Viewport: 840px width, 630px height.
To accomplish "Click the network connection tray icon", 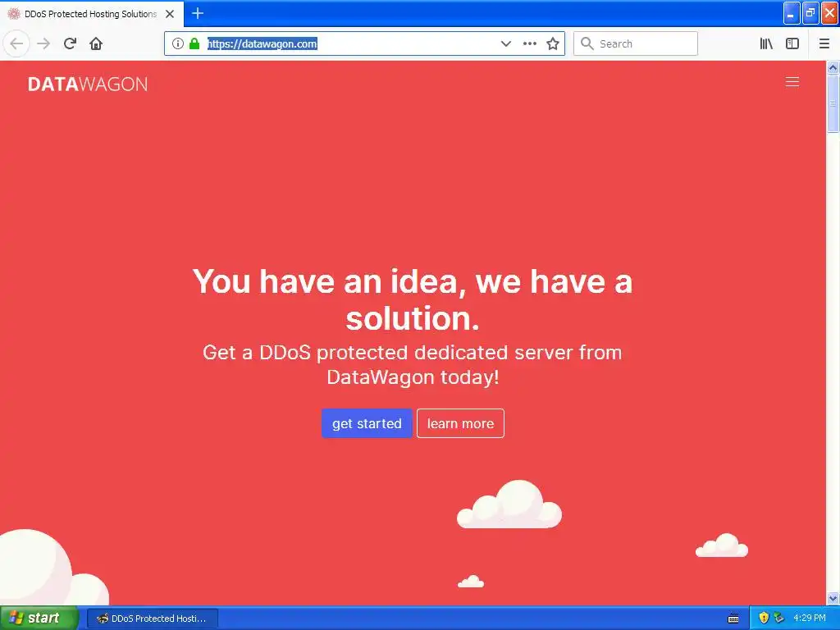I will [x=778, y=618].
